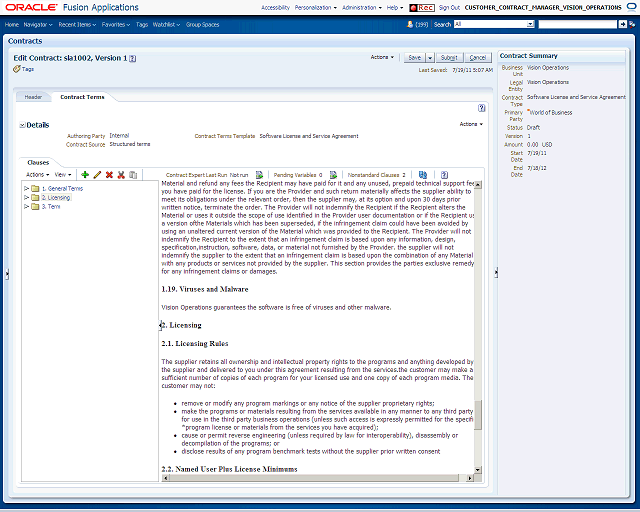640x512 pixels.
Task: Run Contract Expert icon next to Not run
Action: point(259,175)
